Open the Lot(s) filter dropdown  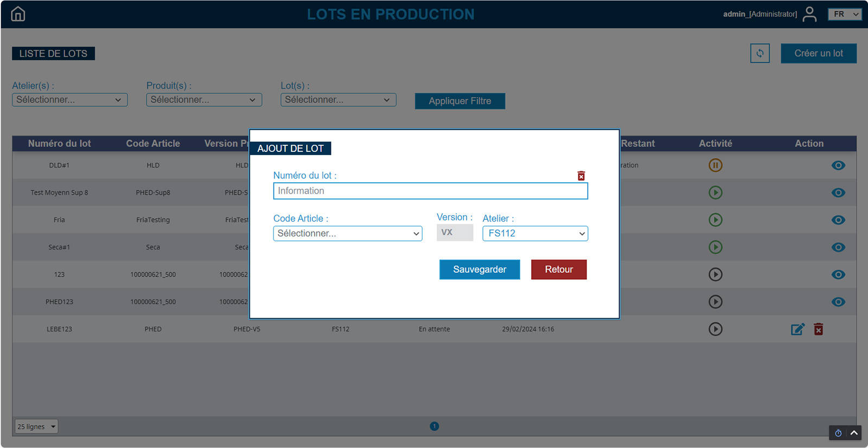339,100
